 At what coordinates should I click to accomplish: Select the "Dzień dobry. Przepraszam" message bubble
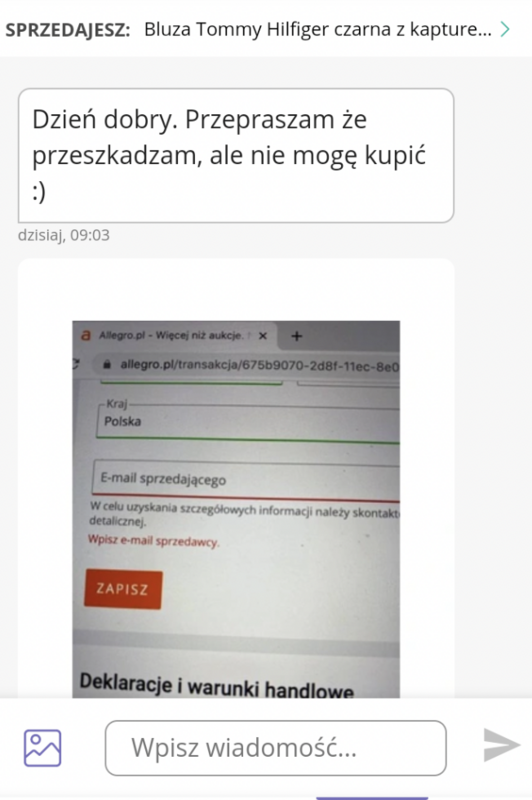point(236,156)
